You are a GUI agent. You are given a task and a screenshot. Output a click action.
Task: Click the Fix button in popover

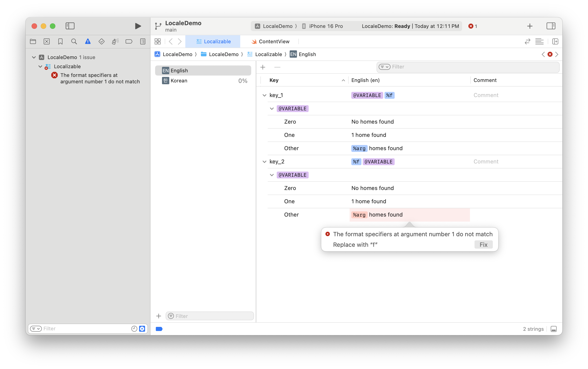[483, 244]
